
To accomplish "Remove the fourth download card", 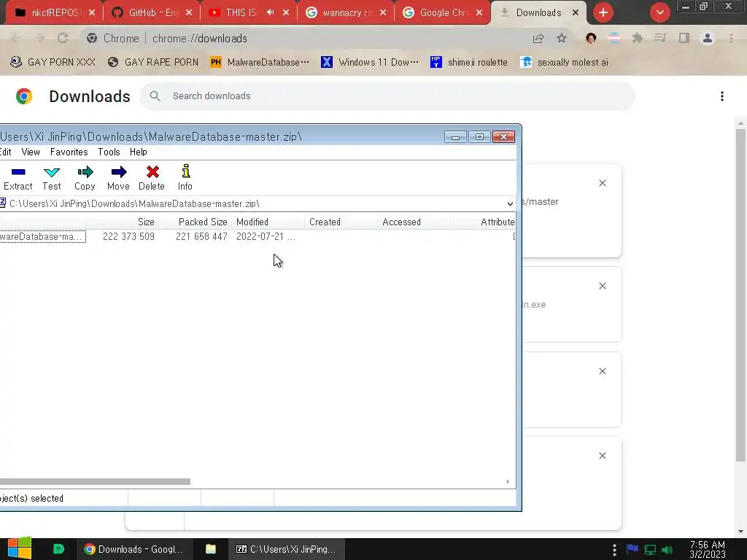I will click(603, 456).
